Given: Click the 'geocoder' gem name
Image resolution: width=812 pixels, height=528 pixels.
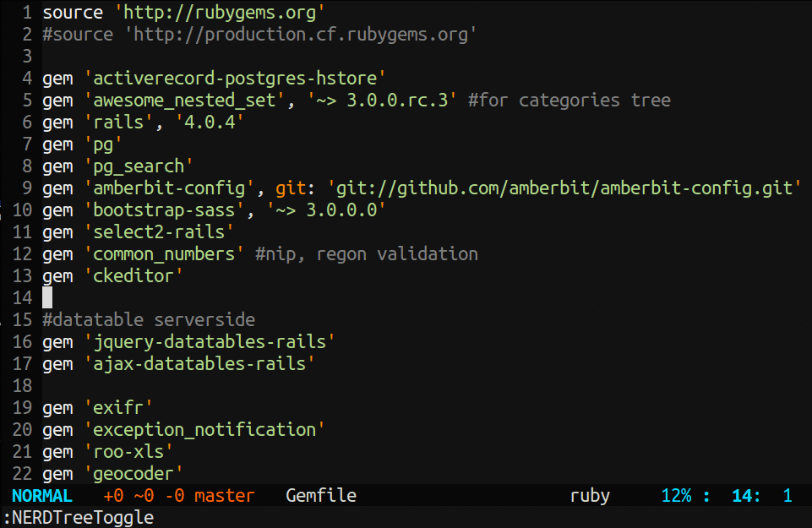Looking at the screenshot, I should 134,474.
